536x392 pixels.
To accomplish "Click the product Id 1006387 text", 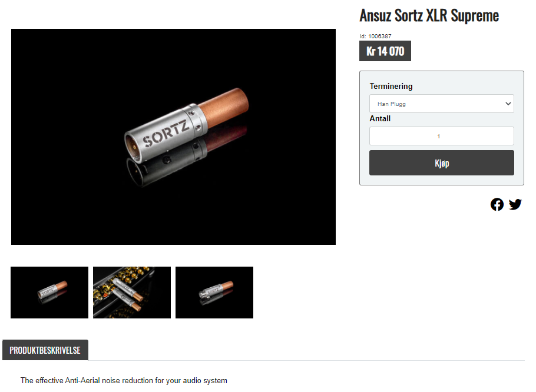I will pos(375,36).
